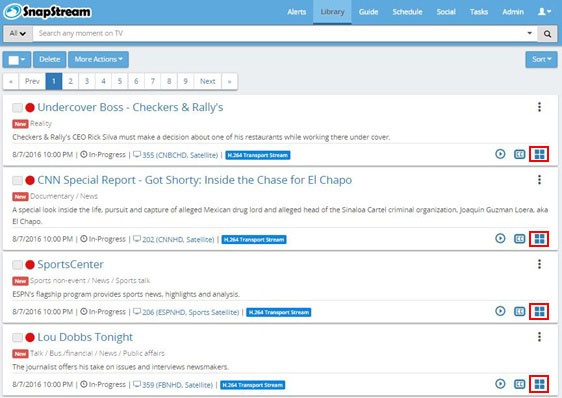Check the CNN Special Report checkbox
Image resolution: width=562 pixels, height=398 pixels.
(17, 180)
